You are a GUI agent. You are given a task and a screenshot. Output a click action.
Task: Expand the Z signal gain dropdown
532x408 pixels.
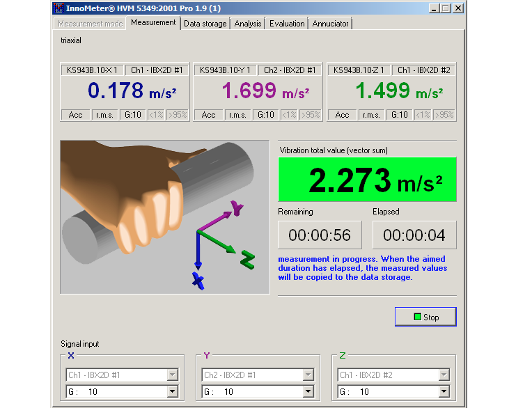pyautogui.click(x=443, y=392)
